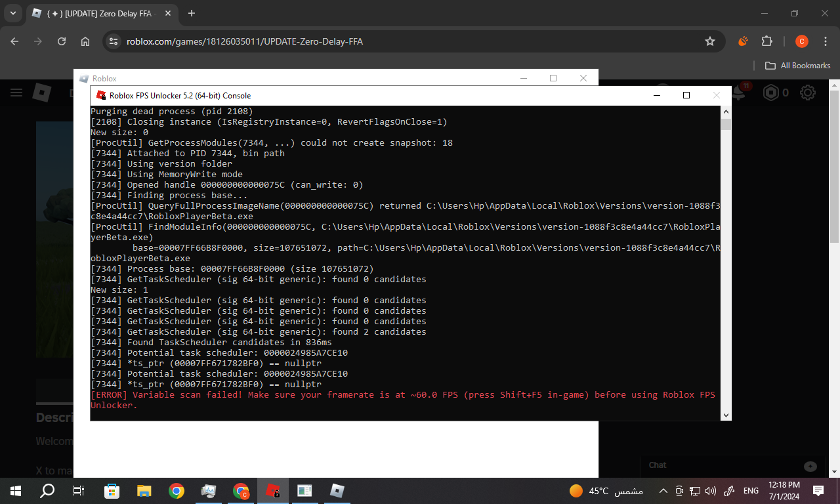Open the Windows Start menu

coord(16,490)
